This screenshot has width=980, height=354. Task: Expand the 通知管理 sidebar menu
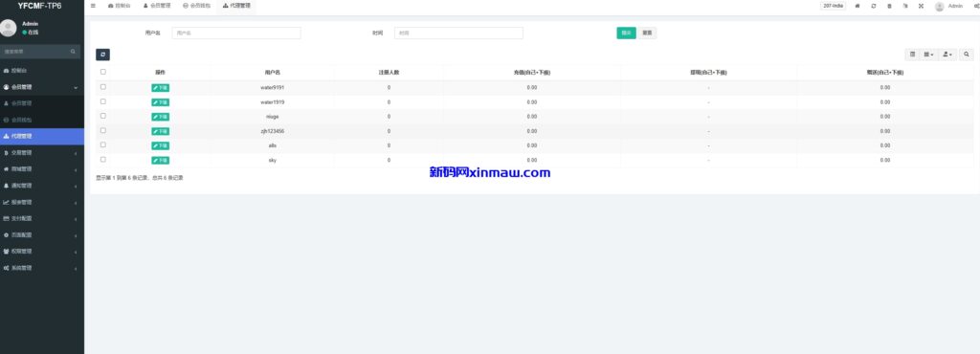(x=42, y=186)
